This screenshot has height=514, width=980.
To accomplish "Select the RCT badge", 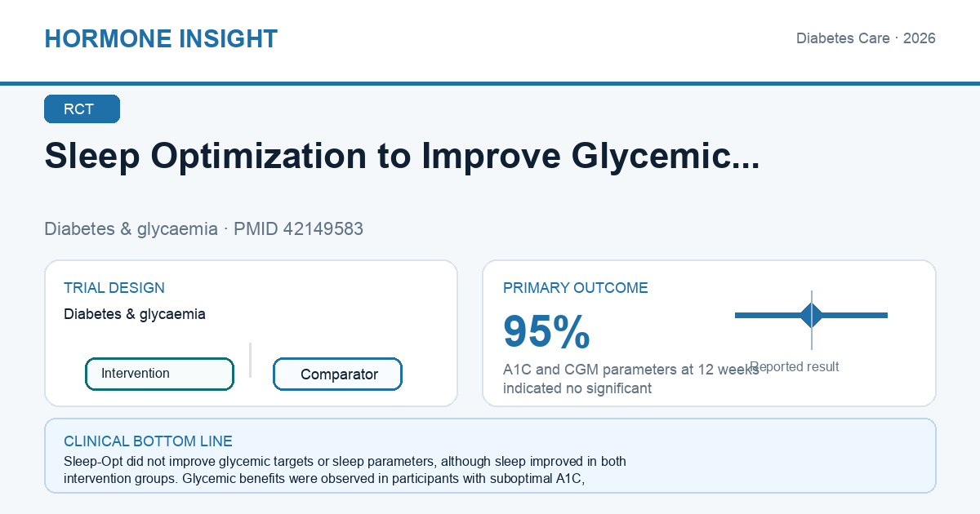I will (82, 109).
